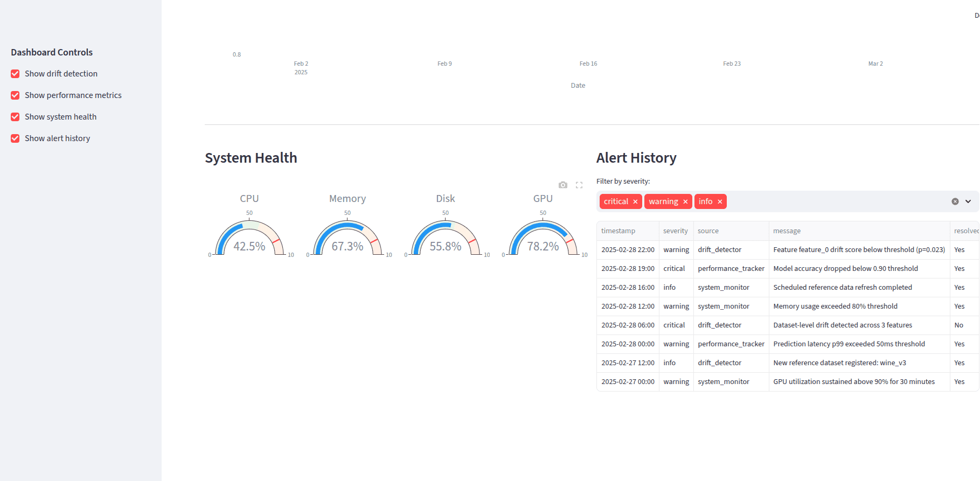The width and height of the screenshot is (980, 481).
Task: Select the Memory gauge showing 67.3%
Action: (347, 237)
